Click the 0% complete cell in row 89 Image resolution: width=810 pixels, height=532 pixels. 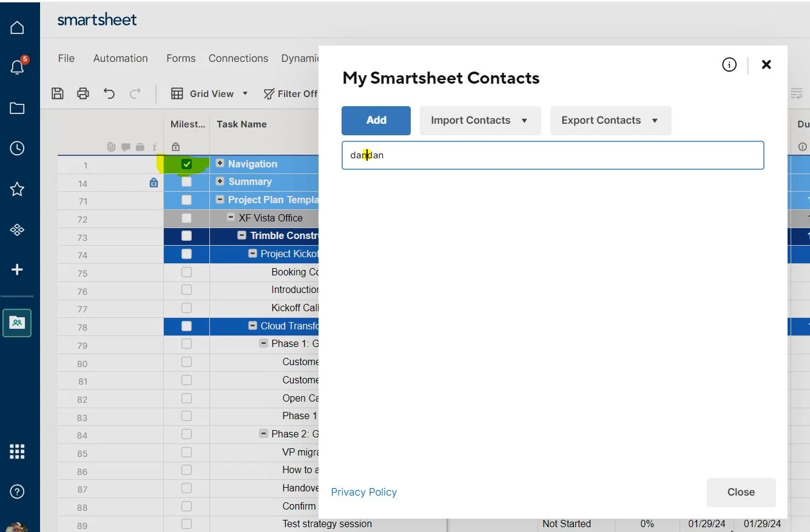[x=647, y=524]
